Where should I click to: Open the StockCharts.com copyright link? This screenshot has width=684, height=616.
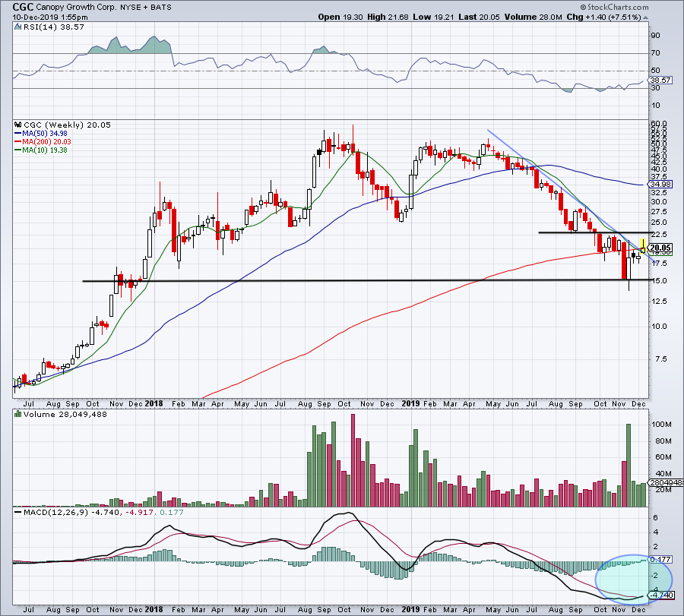(x=614, y=7)
